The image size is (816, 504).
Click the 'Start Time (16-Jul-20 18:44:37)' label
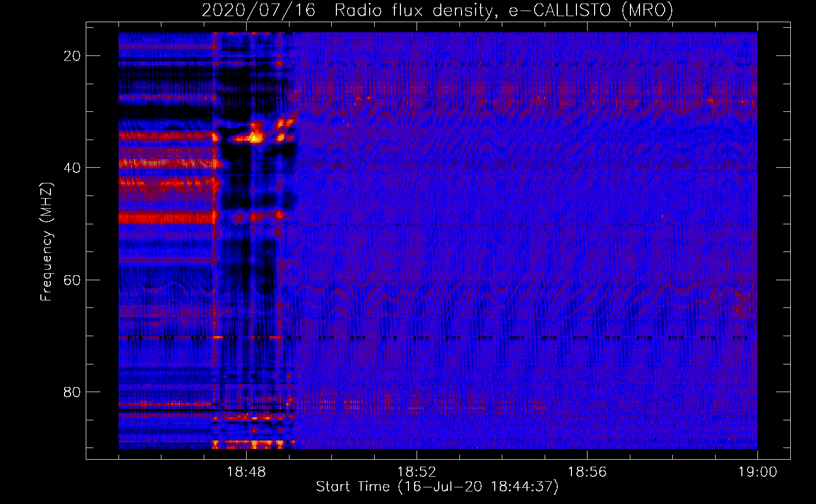coord(437,487)
